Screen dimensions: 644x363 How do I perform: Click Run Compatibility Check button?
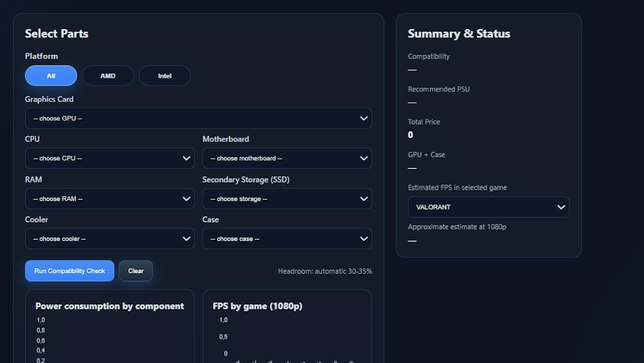click(x=70, y=271)
